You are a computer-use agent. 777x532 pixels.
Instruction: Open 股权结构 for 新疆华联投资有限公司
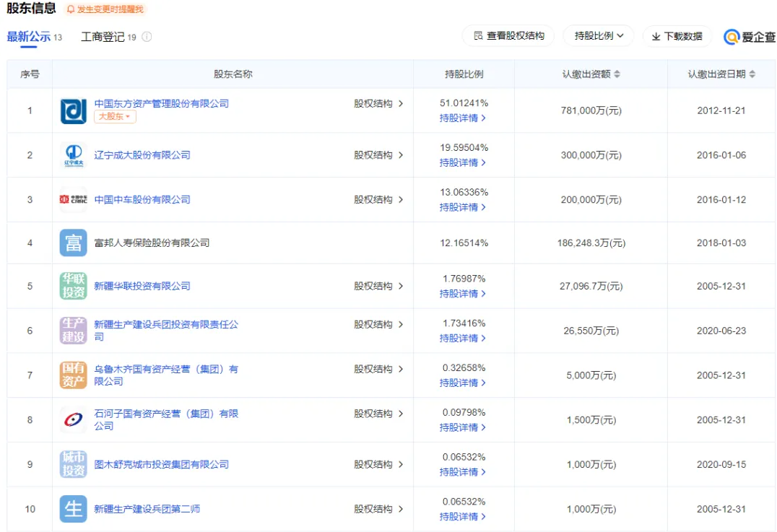pyautogui.click(x=378, y=286)
